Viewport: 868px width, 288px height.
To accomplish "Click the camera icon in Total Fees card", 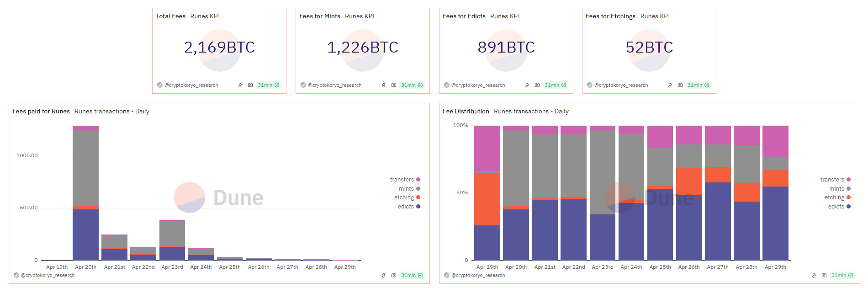I will (x=250, y=85).
